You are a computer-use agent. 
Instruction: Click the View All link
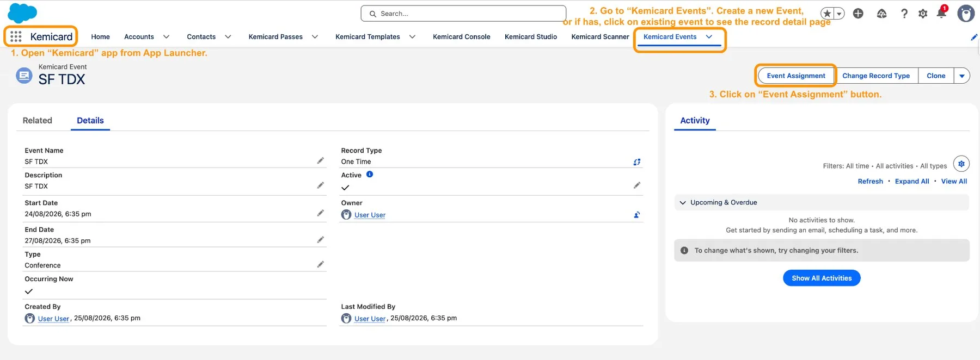tap(954, 182)
